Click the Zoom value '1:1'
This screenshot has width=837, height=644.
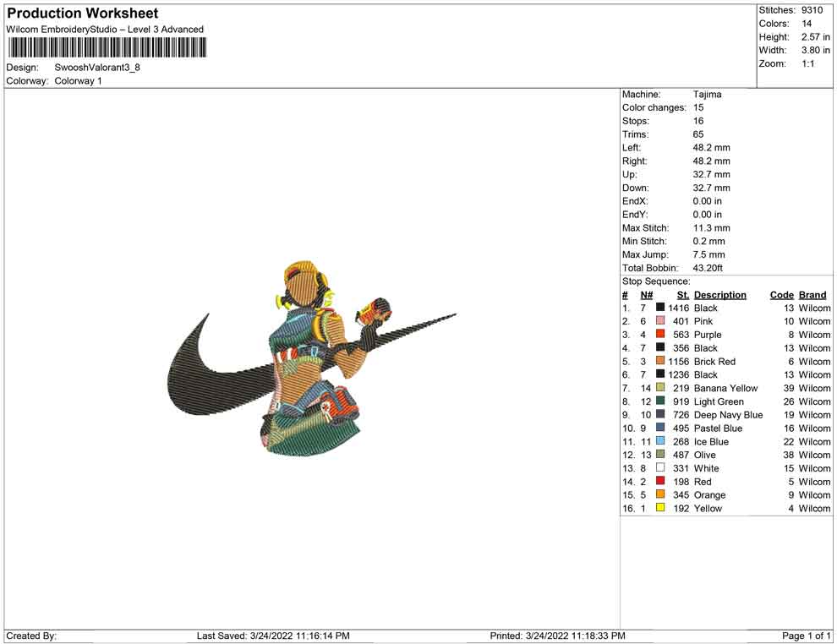807,63
